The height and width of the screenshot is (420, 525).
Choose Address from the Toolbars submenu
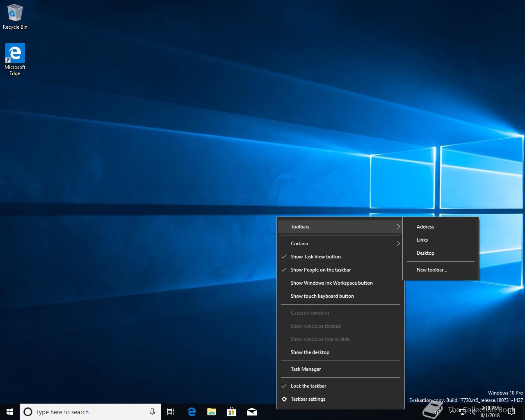click(425, 227)
